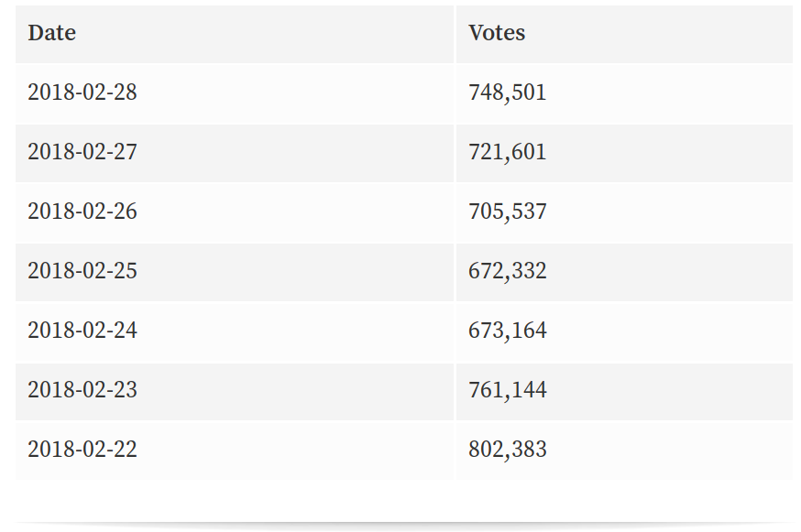The height and width of the screenshot is (532, 801).
Task: Click the date 2018-02-24
Action: [x=82, y=330]
